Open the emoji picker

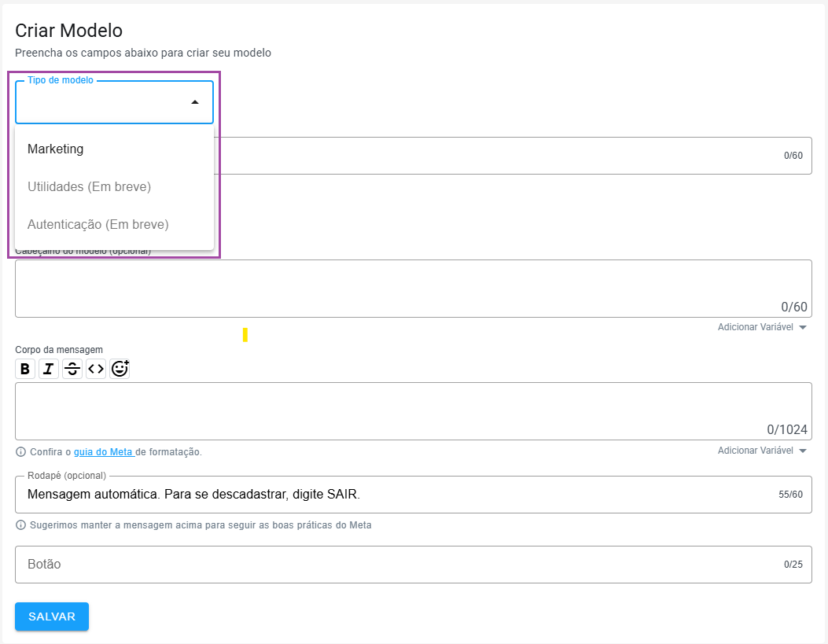pyautogui.click(x=120, y=369)
